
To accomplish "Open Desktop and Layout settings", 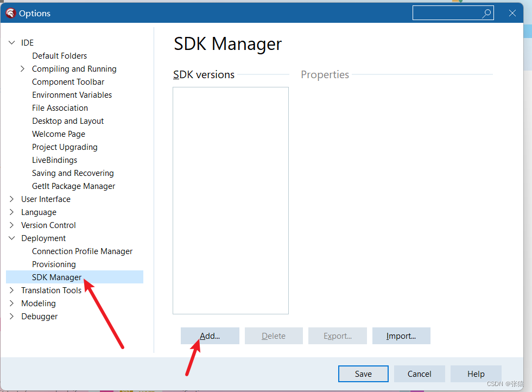I will pyautogui.click(x=67, y=121).
